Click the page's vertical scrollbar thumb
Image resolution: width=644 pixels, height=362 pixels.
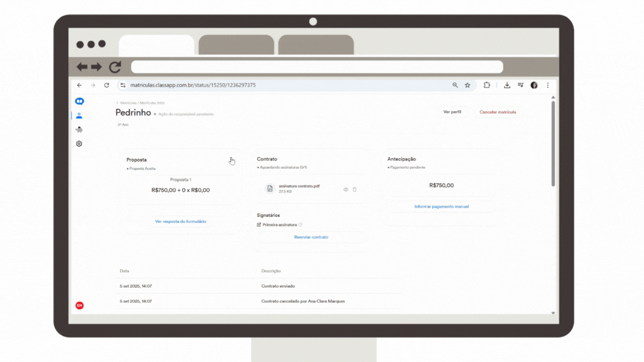[x=553, y=144]
